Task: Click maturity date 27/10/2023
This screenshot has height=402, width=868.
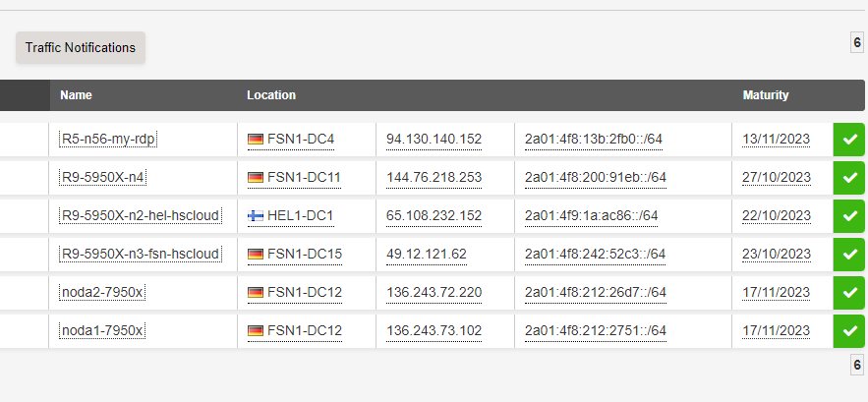Action: point(776,178)
